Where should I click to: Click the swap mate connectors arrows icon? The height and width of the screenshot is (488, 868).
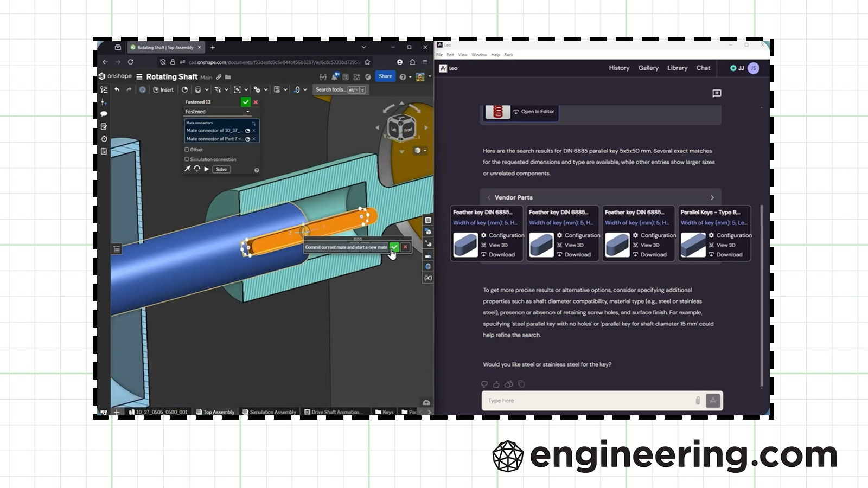point(253,124)
